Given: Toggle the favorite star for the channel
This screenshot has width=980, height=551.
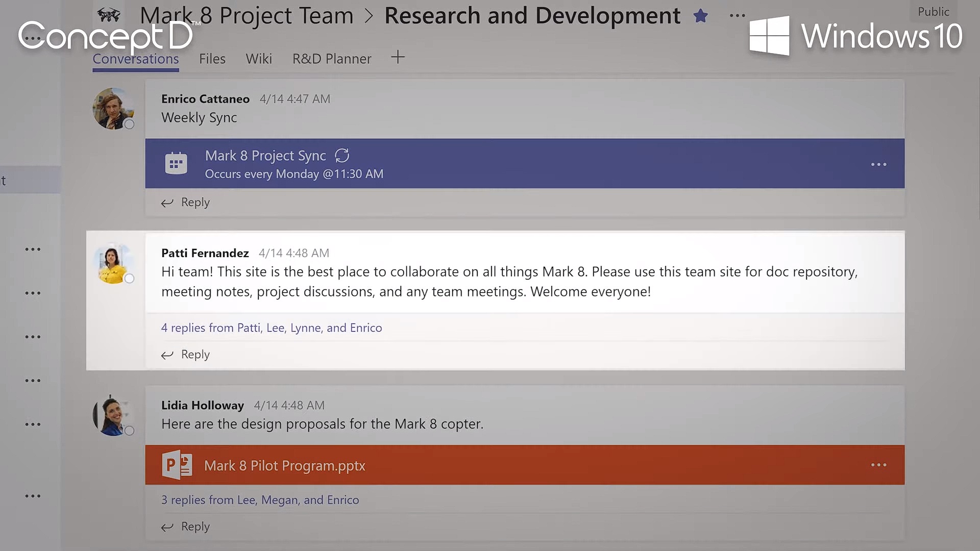Looking at the screenshot, I should (x=700, y=16).
